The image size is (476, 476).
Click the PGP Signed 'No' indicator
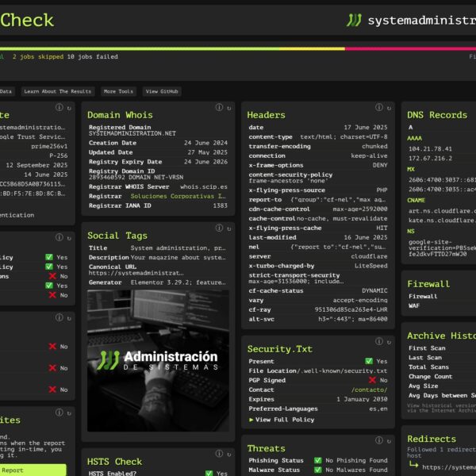[378, 380]
